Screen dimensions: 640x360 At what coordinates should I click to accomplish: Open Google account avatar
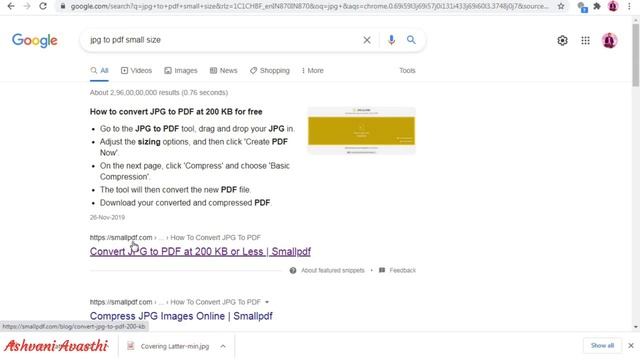(609, 40)
